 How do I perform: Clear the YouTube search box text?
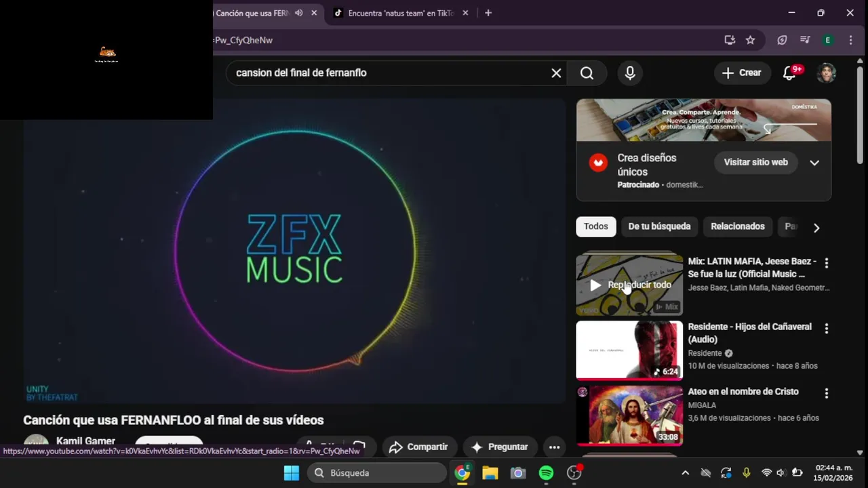[x=556, y=73]
